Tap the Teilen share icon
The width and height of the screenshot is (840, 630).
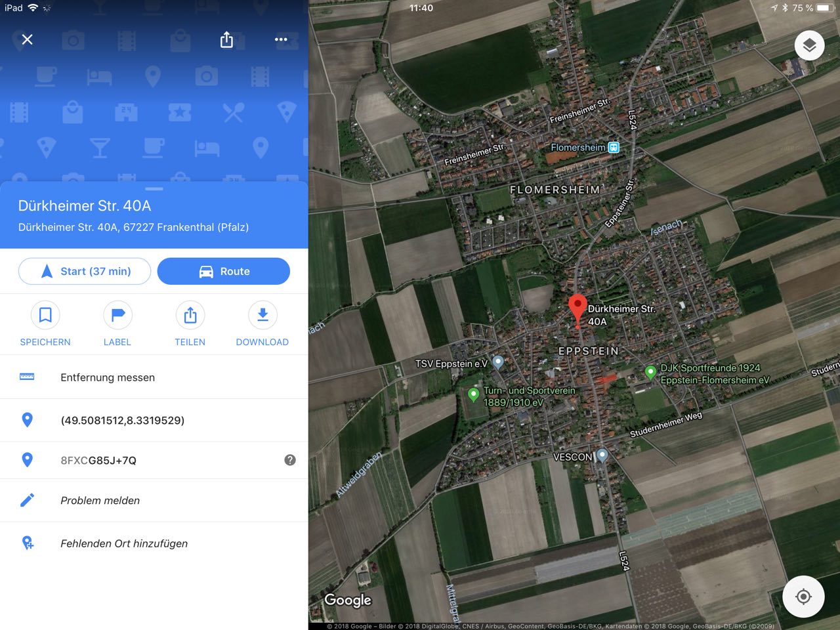pos(190,316)
